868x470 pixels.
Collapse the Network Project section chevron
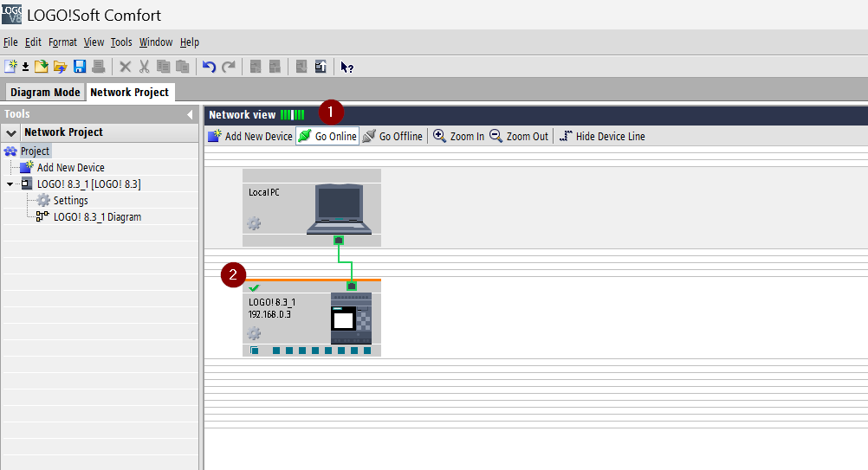[11, 132]
